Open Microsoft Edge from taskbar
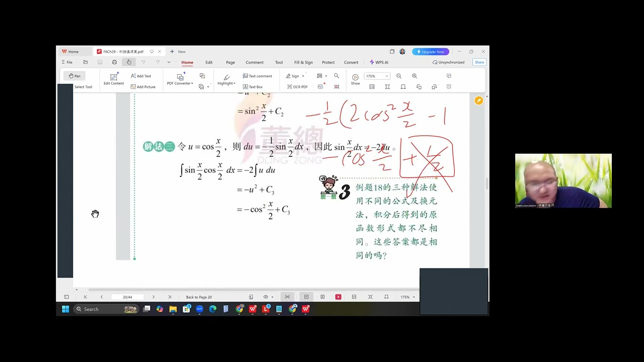The image size is (644, 362). click(x=212, y=309)
